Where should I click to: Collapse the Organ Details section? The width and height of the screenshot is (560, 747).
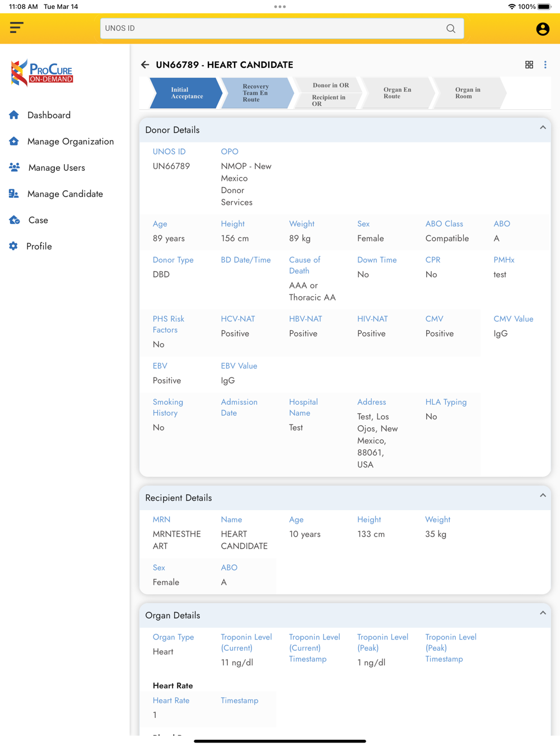click(x=543, y=614)
